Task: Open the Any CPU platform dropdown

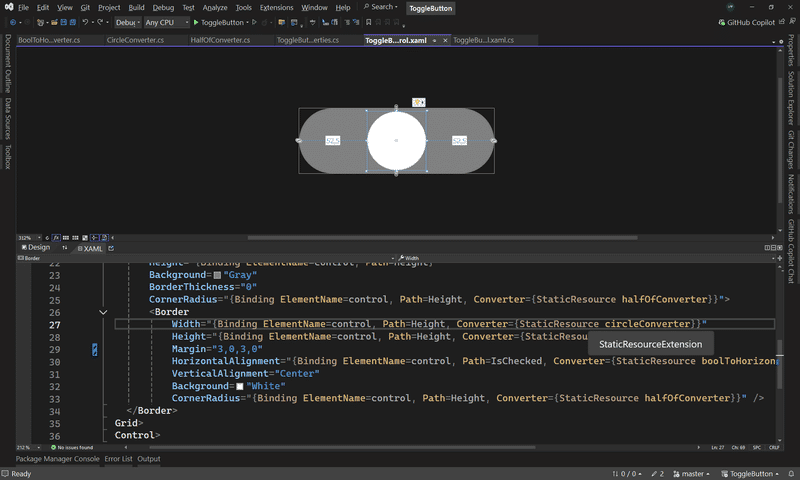Action: point(166,22)
